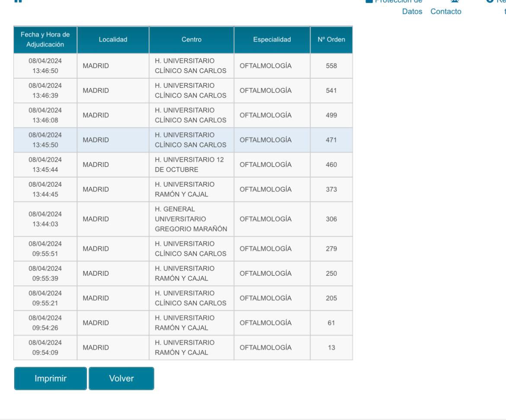Click the date cell 08/04/2024 09:54:09
Image resolution: width=506 pixels, height=420 pixels.
[45, 348]
